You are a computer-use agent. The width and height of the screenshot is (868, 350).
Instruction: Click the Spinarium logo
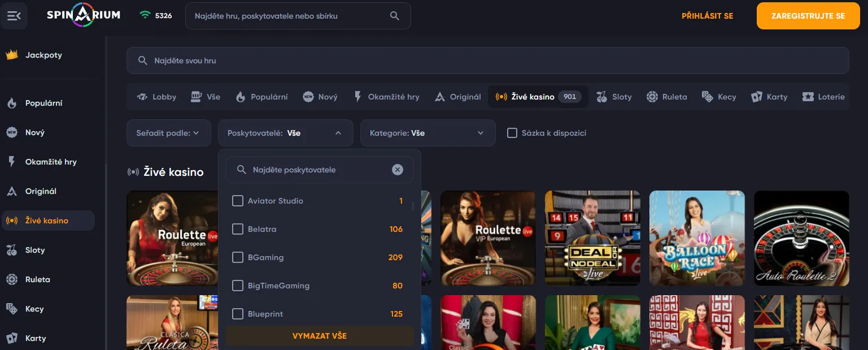(84, 15)
